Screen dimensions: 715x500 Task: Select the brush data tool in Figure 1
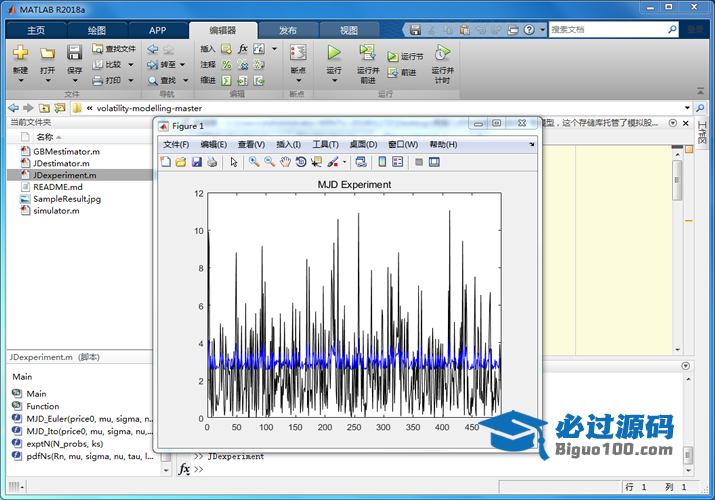point(333,162)
